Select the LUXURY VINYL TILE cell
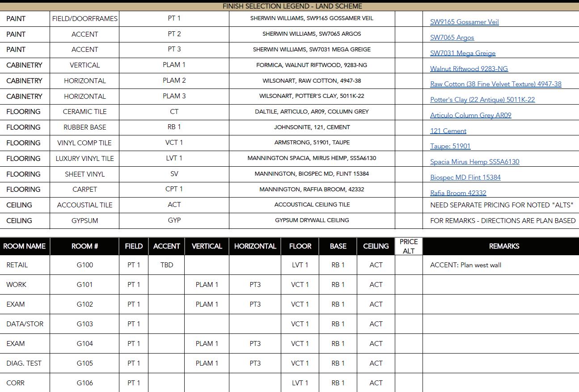 85,159
